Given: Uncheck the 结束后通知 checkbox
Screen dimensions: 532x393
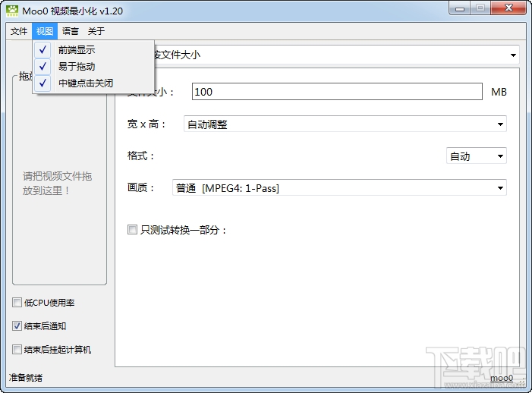Looking at the screenshot, I should click(x=17, y=326).
